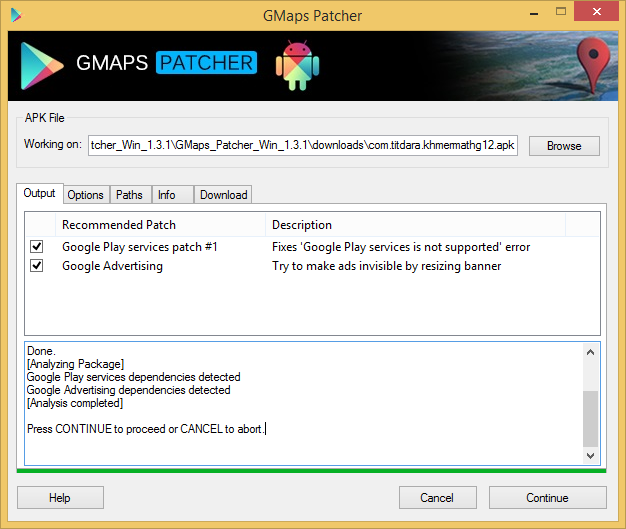This screenshot has width=626, height=529.
Task: Click the 'Done.' line in output log
Action: tap(41, 351)
